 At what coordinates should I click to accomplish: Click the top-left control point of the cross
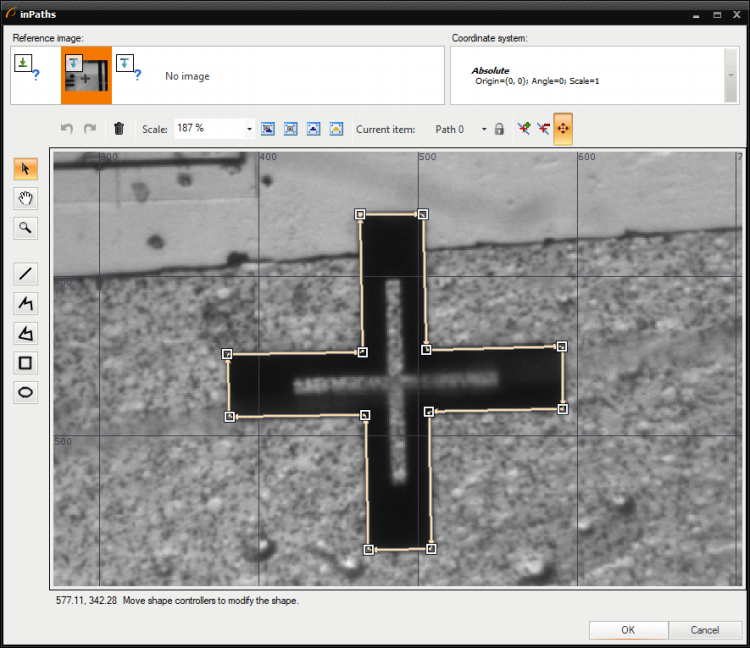(x=361, y=214)
